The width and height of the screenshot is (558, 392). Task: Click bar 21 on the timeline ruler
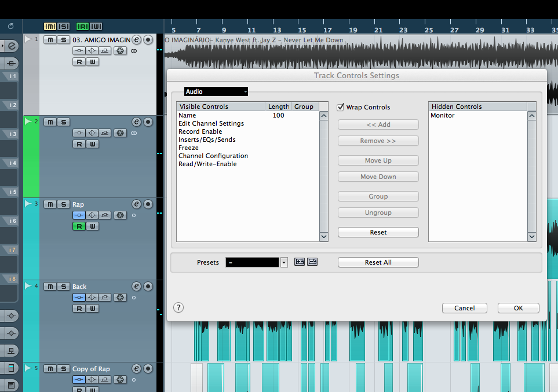tap(378, 30)
